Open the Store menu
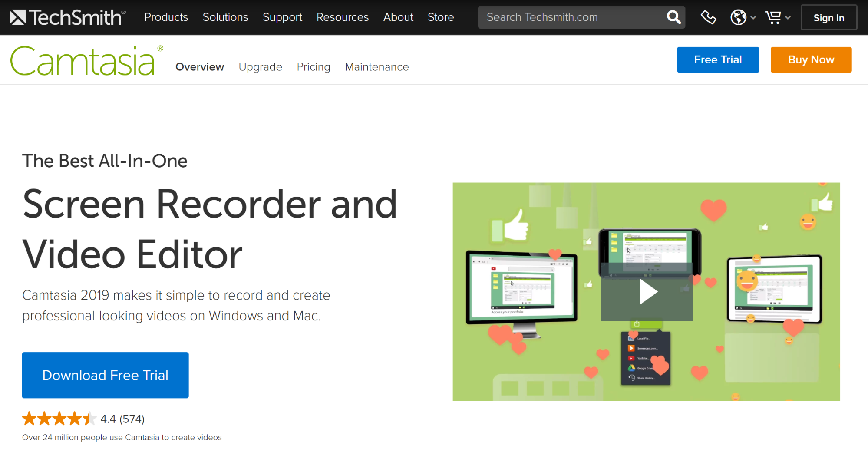868x452 pixels. pyautogui.click(x=441, y=17)
